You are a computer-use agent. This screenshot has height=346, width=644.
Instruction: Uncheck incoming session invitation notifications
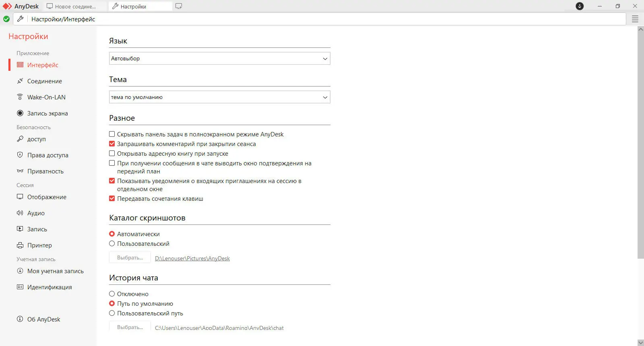pos(112,181)
